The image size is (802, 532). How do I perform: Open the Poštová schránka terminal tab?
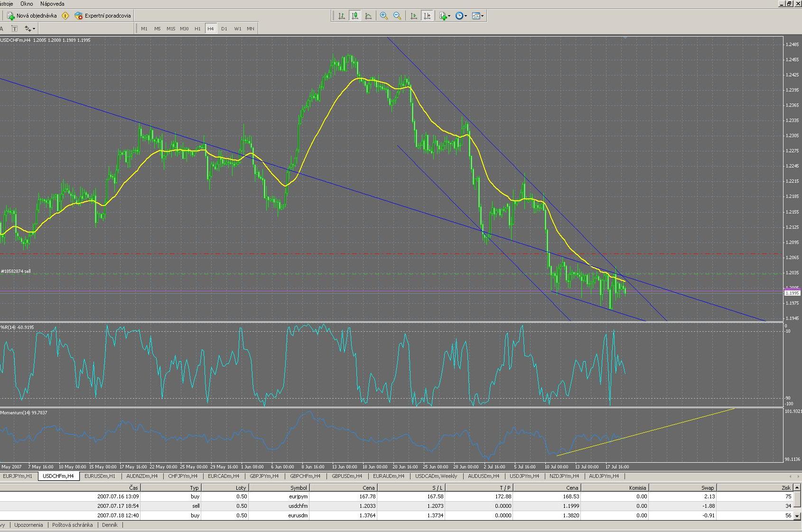(x=72, y=525)
